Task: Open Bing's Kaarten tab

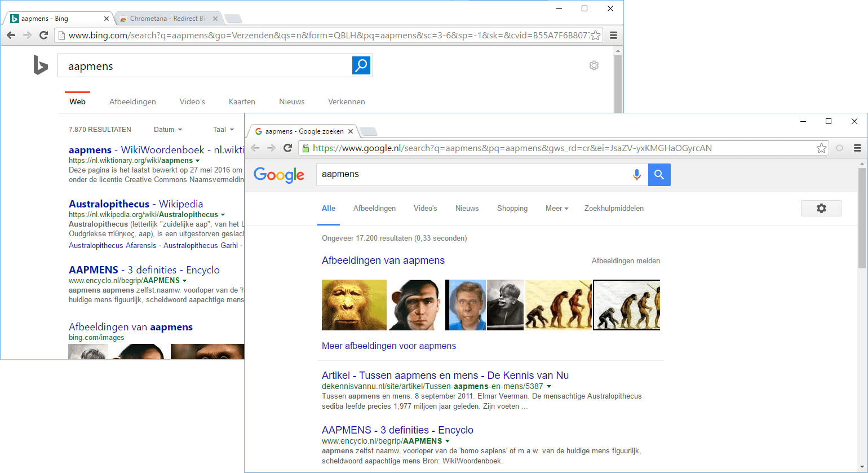Action: pos(242,102)
